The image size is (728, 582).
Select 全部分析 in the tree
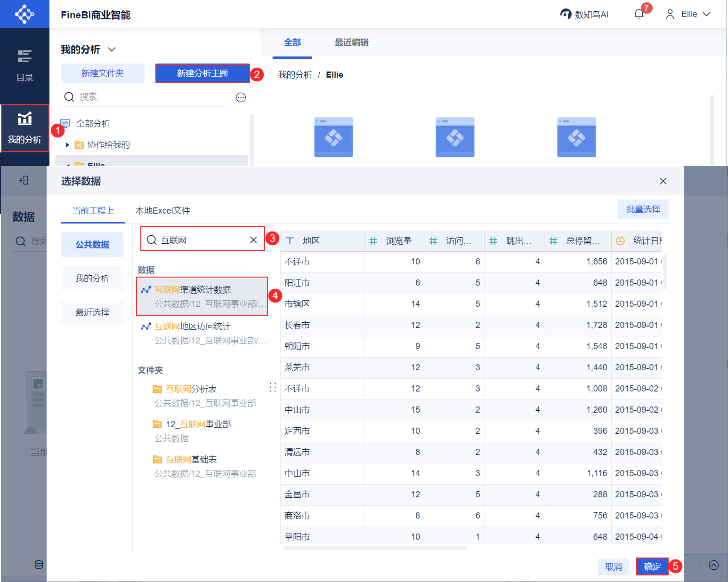coord(93,124)
